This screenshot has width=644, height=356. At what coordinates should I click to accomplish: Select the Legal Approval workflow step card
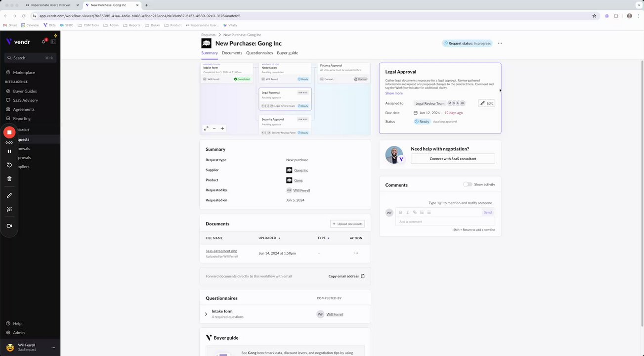(285, 99)
